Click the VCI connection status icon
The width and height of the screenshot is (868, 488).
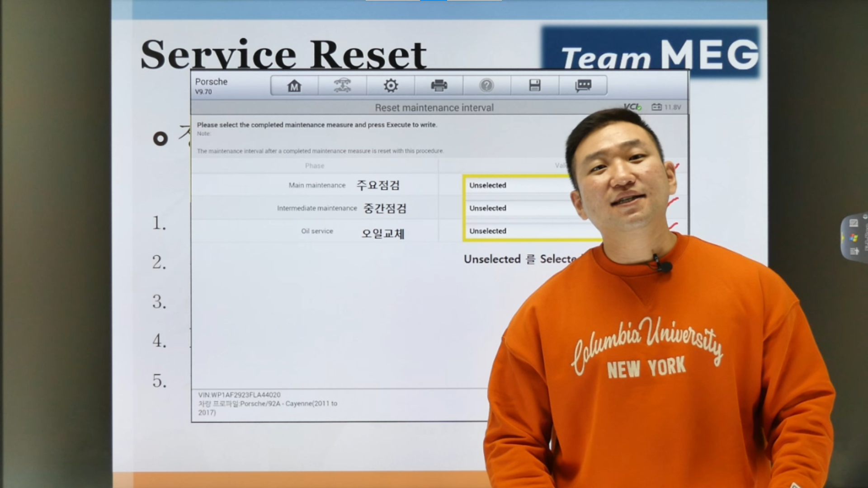tap(632, 107)
